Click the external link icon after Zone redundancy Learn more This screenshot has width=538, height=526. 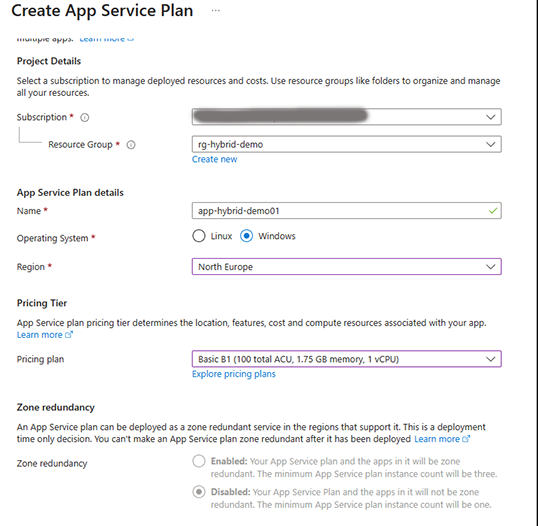click(x=466, y=439)
